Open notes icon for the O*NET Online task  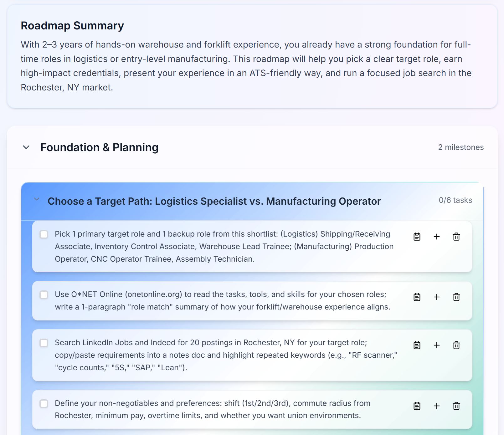(417, 297)
